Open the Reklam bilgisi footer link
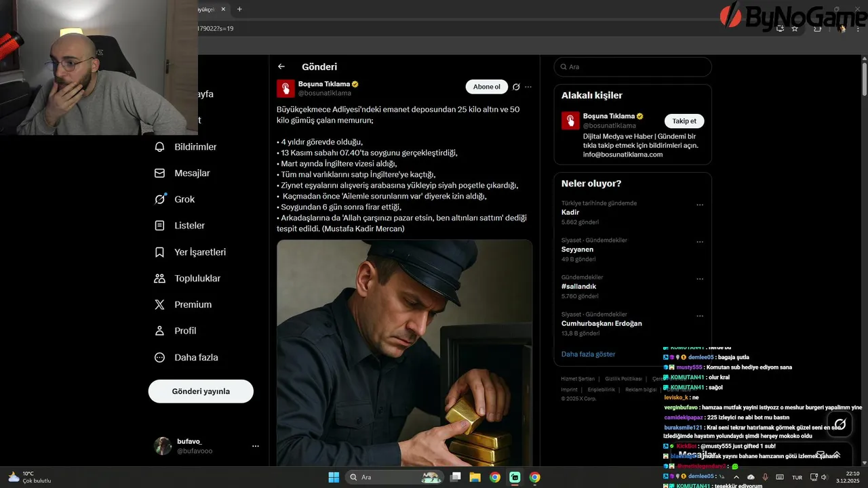Image resolution: width=868 pixels, height=488 pixels. (640, 390)
